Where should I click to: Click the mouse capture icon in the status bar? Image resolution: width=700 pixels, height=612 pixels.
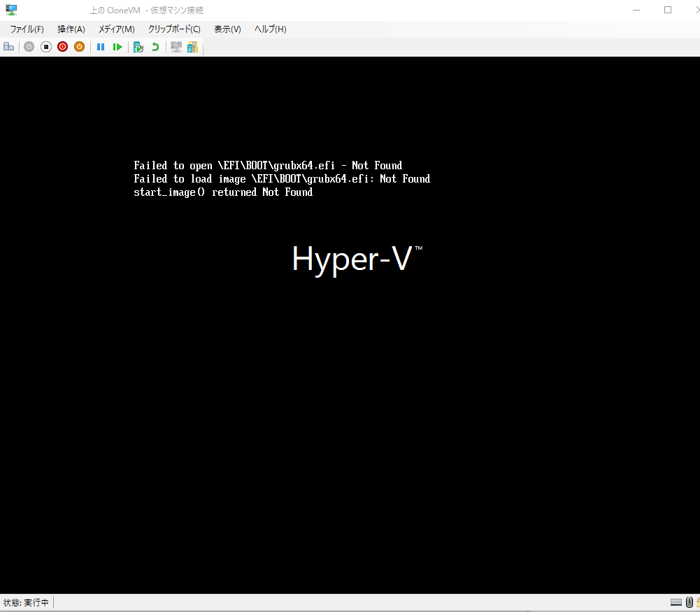(x=689, y=602)
